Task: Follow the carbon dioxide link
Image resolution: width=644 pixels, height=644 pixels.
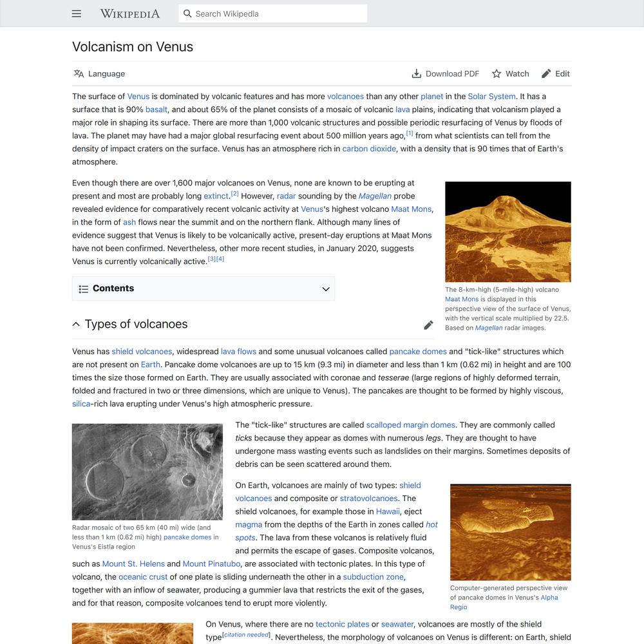Action: coord(369,149)
